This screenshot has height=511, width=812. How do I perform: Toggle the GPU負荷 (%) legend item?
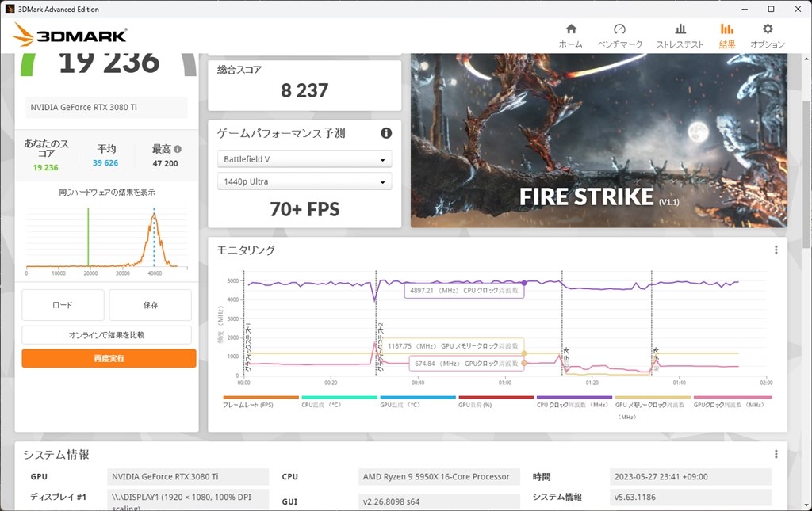tap(496, 402)
